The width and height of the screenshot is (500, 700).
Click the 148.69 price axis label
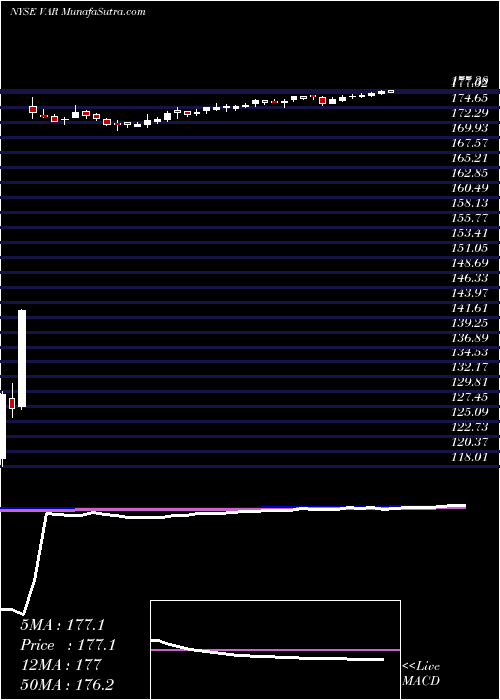coord(469,263)
